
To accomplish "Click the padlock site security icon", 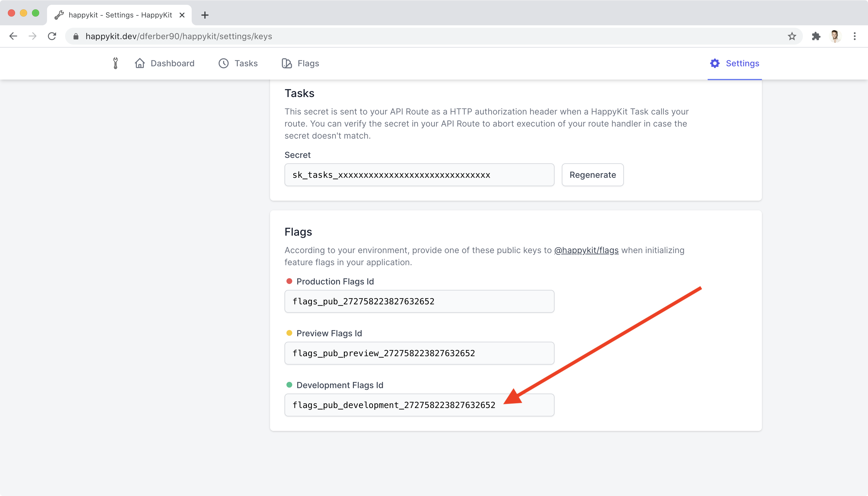I will [76, 36].
